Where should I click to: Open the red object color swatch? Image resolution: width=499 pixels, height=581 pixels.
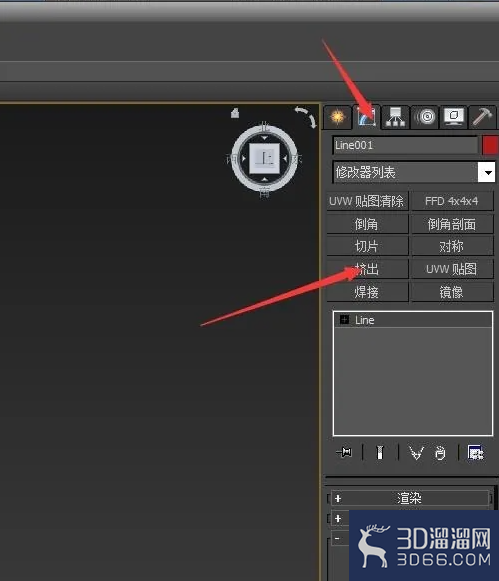[490, 145]
